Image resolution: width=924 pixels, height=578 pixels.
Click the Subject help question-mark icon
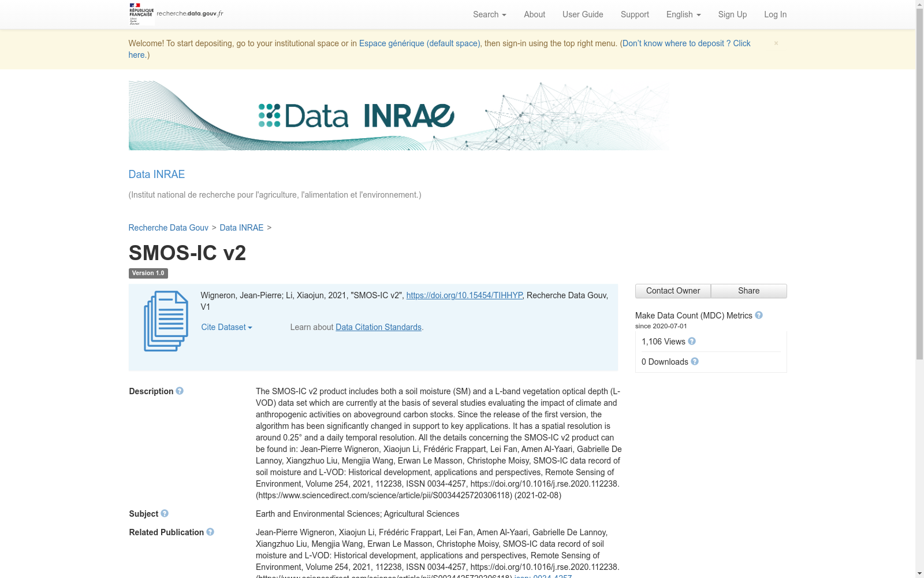(165, 514)
